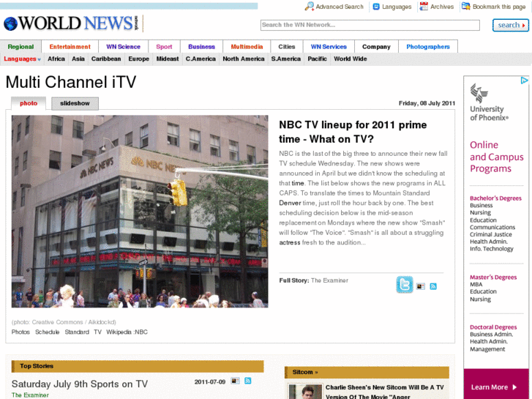Click the Schedule tag link

coord(47,332)
